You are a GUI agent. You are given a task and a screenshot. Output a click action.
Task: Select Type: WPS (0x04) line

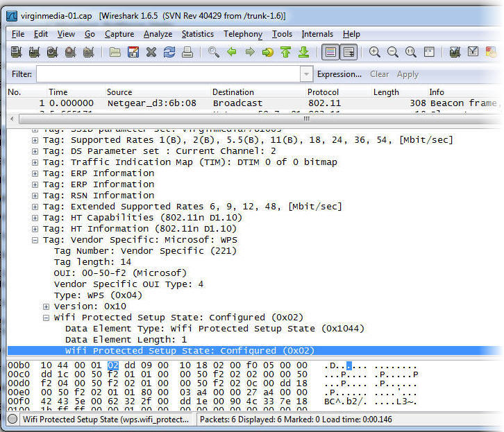98,295
